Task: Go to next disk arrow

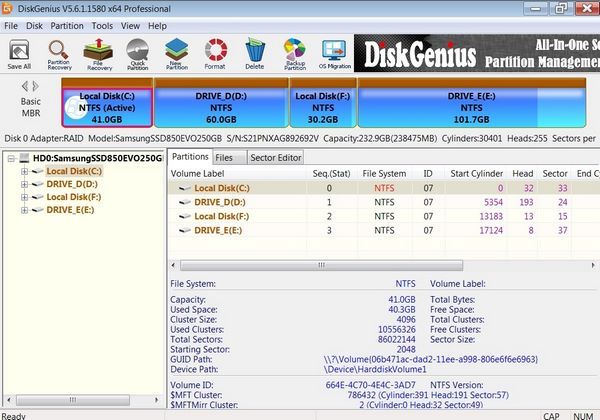Action: tap(36, 86)
